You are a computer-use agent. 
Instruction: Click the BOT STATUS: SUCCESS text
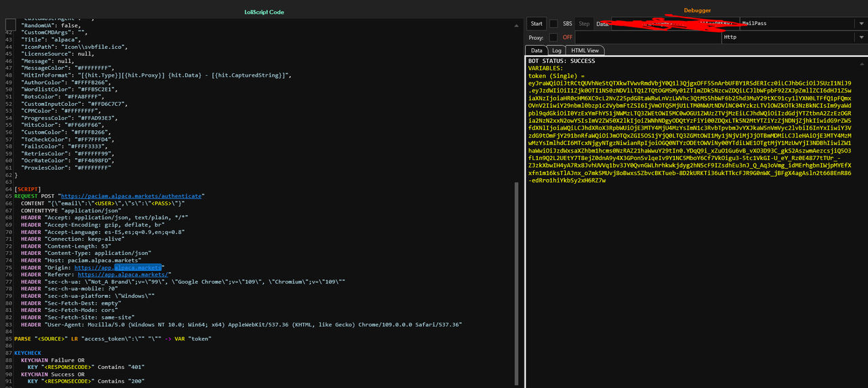tap(561, 61)
